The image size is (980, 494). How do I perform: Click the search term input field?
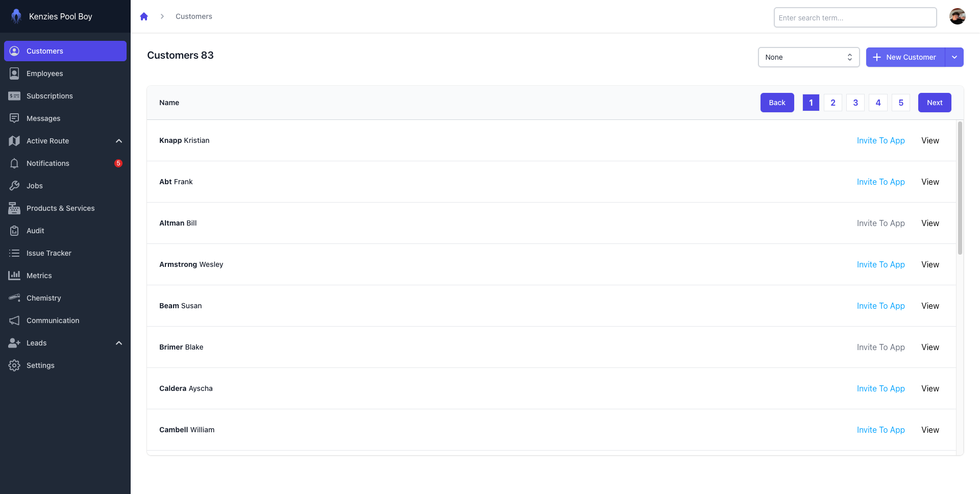tap(855, 17)
